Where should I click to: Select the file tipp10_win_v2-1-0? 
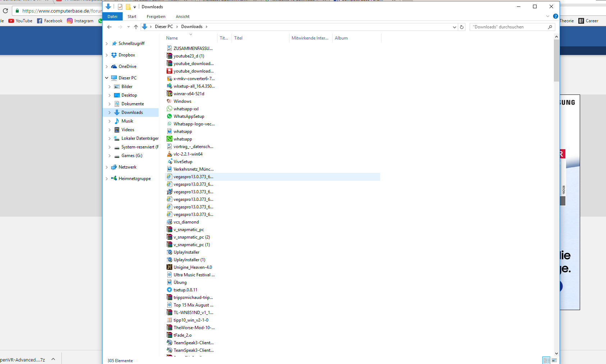[x=191, y=320]
